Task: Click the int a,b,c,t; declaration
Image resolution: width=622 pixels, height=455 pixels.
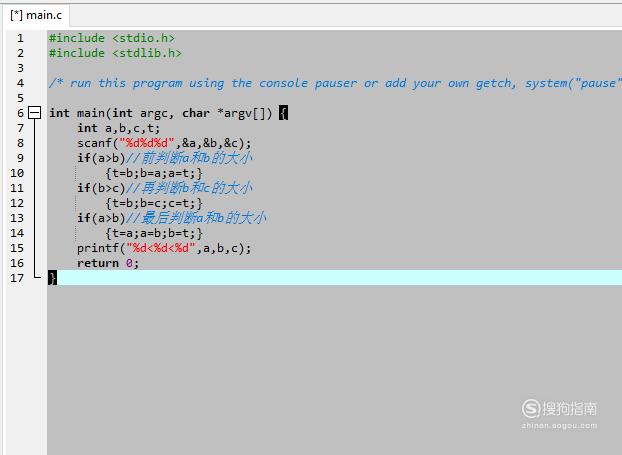Action: (119, 128)
